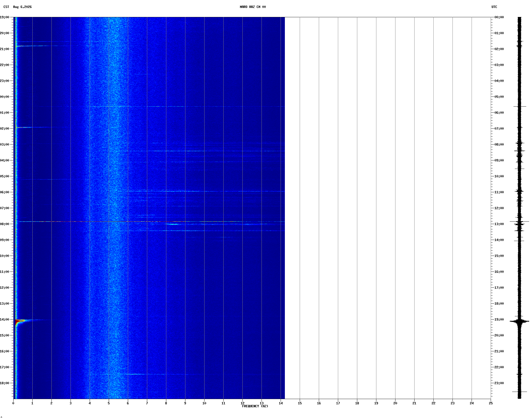Click the 14 Hz frequency tick label
Screen dimensions: 531x420
281,403
